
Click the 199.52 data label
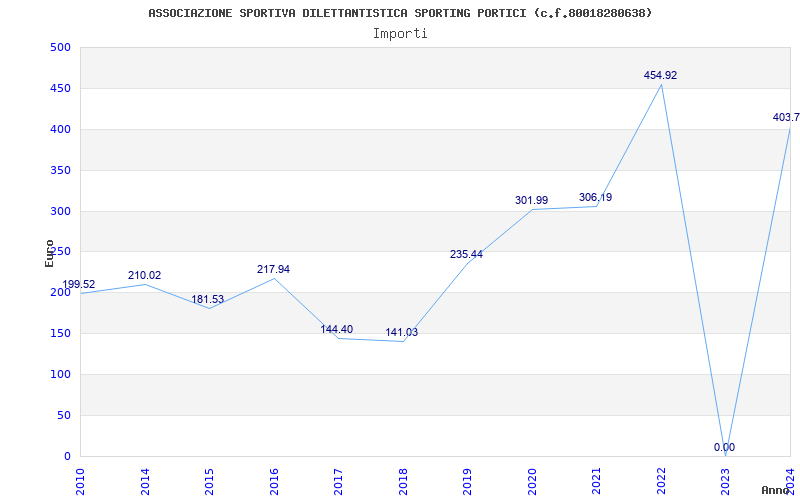(x=79, y=285)
